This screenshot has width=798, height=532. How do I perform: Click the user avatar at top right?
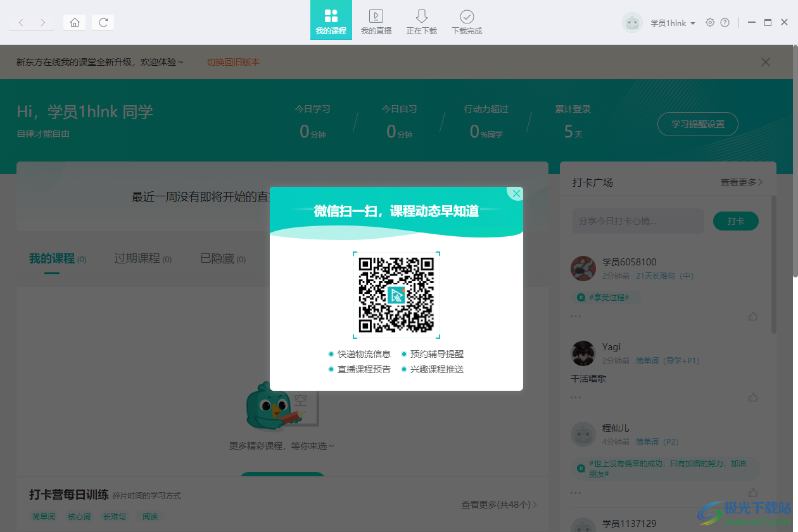[x=632, y=23]
